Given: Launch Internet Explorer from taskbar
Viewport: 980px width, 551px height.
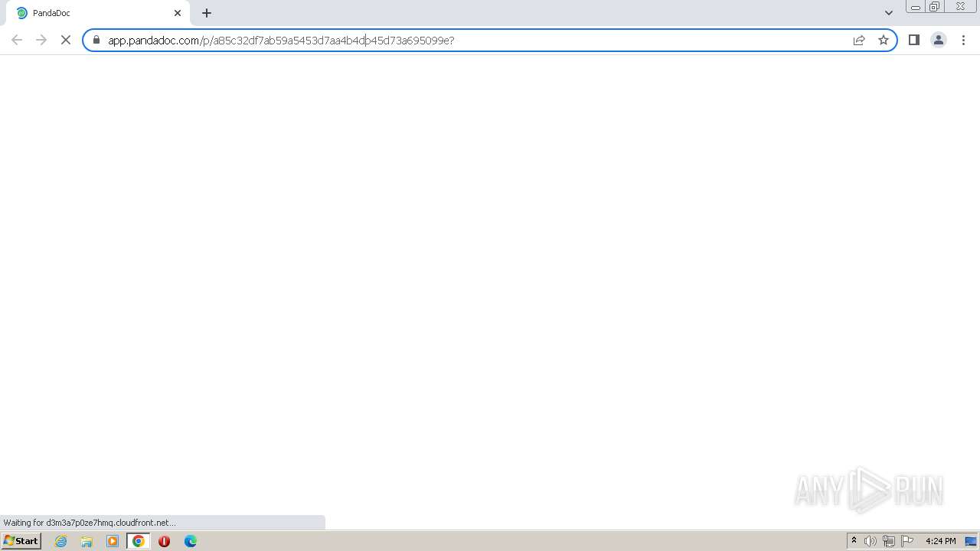Looking at the screenshot, I should click(x=61, y=541).
